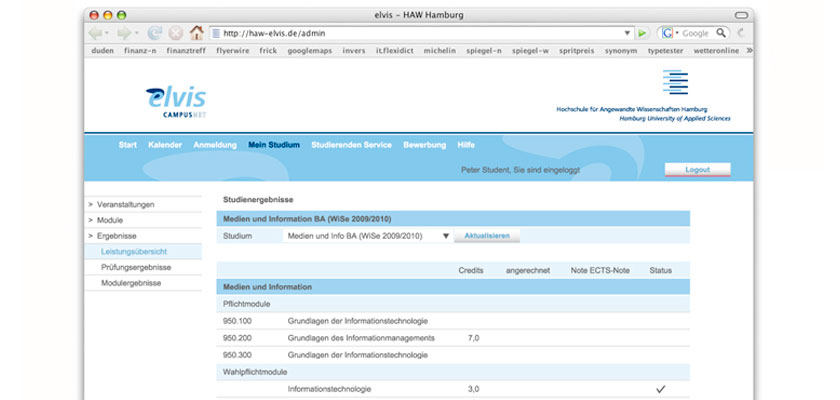Viewport: 840px width, 400px height.
Task: Click the elvis CampusNet logo
Action: click(x=176, y=101)
